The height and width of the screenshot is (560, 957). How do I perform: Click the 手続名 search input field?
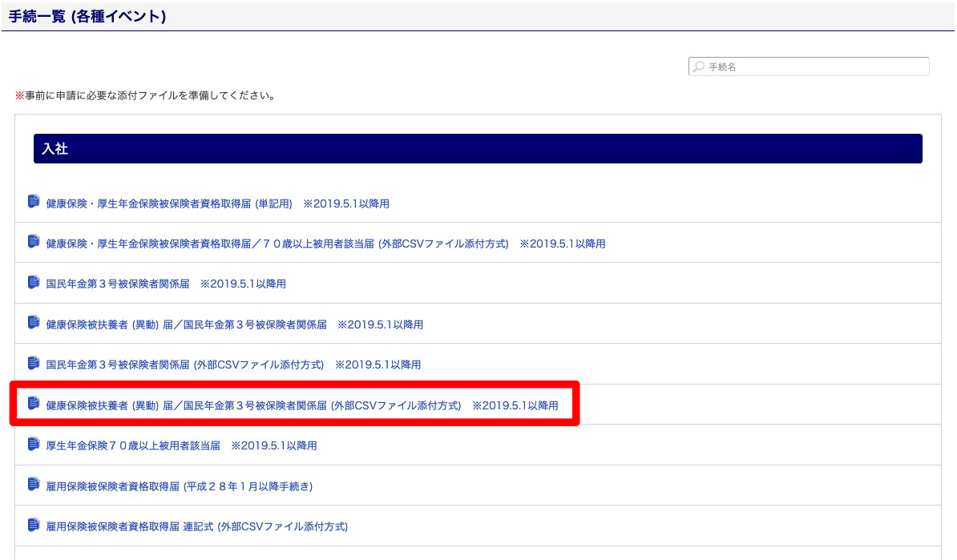809,66
